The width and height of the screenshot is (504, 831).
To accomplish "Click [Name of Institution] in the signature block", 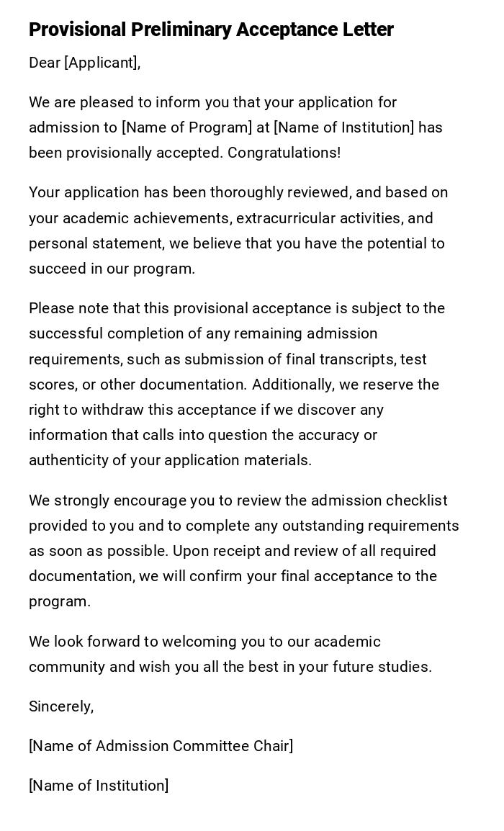I will [99, 786].
